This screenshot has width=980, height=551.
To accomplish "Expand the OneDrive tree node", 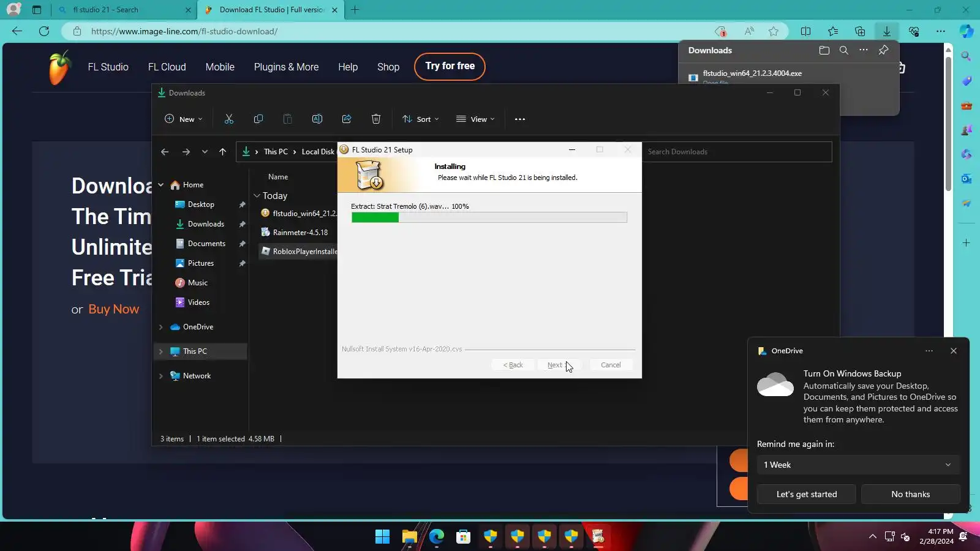I will point(161,327).
